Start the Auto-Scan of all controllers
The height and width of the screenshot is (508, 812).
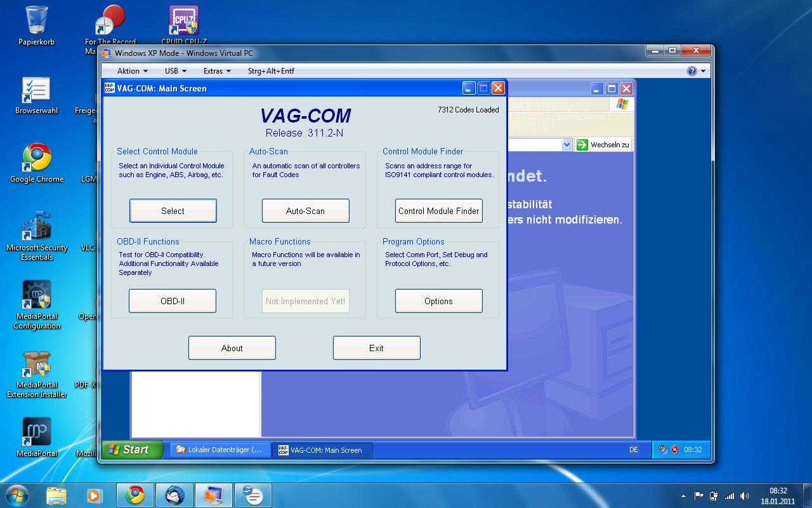305,211
